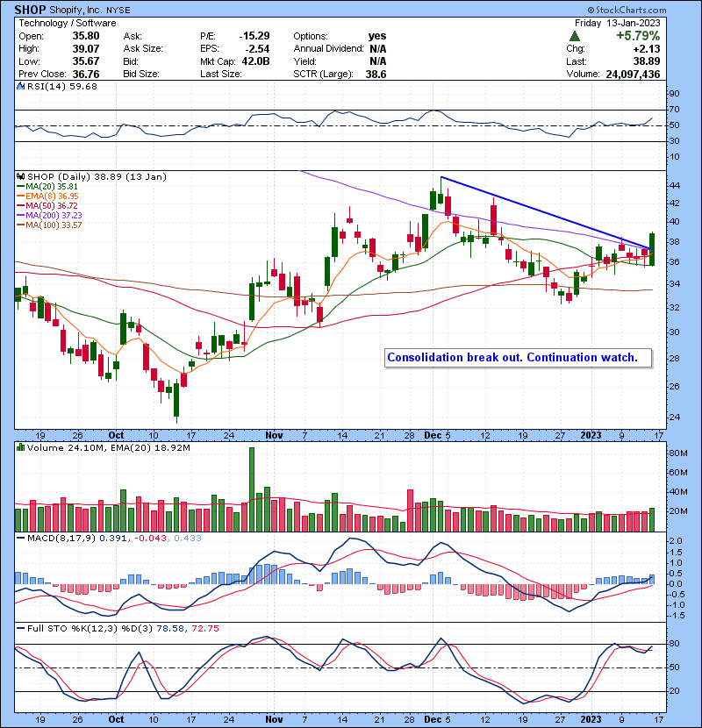Click the Shopify, Inc. company name
Screen dimensions: 702x728
coord(76,10)
